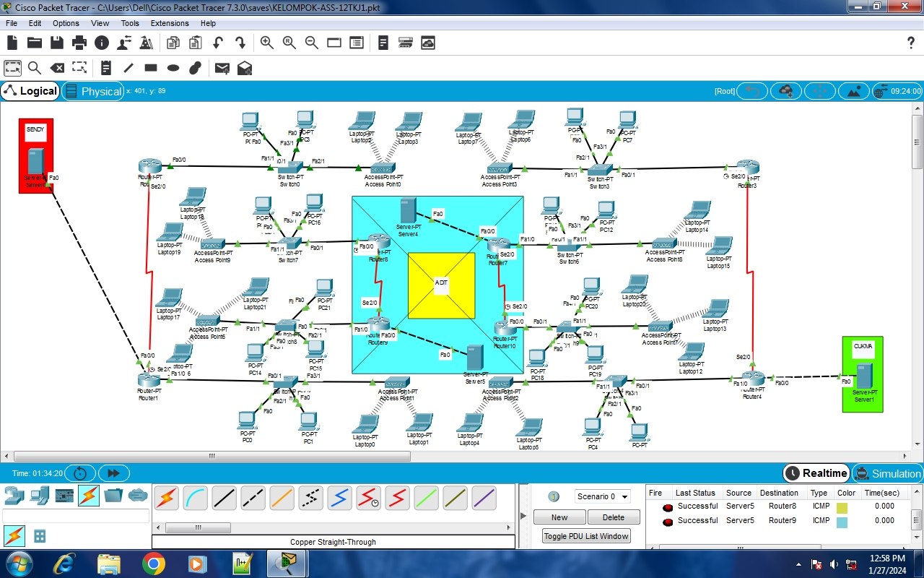
Task: Switch to Realtime mode
Action: (x=816, y=473)
